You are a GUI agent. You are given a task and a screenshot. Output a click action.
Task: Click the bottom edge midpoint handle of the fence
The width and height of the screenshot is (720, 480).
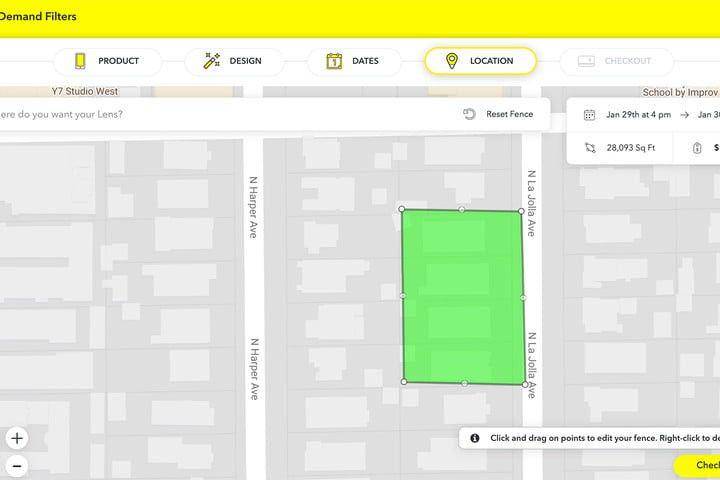point(465,383)
